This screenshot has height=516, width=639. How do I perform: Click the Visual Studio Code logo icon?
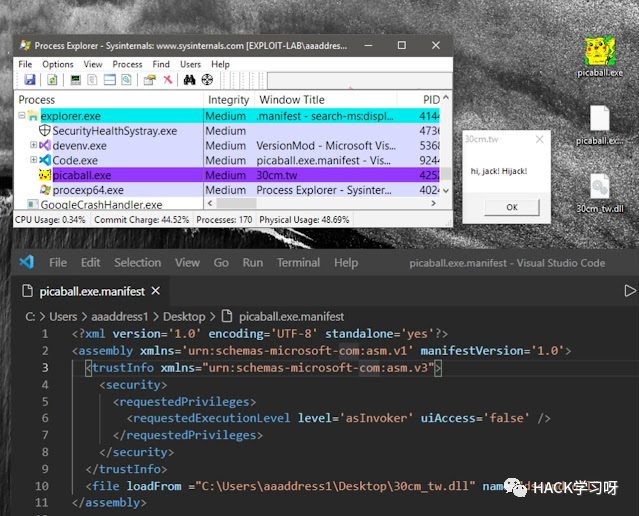coord(26,262)
